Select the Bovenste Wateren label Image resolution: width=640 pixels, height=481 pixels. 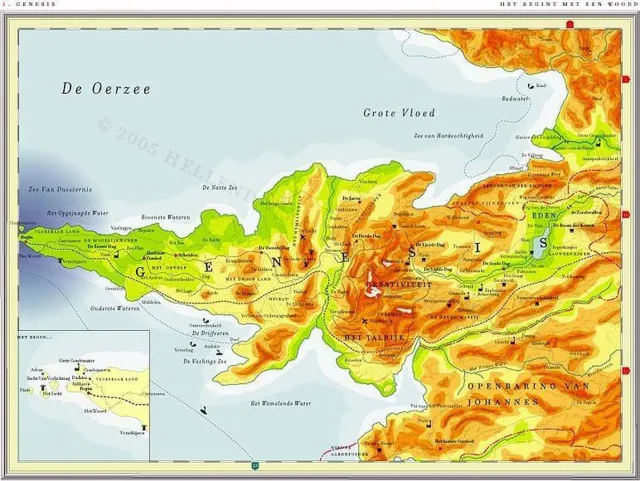point(166,217)
